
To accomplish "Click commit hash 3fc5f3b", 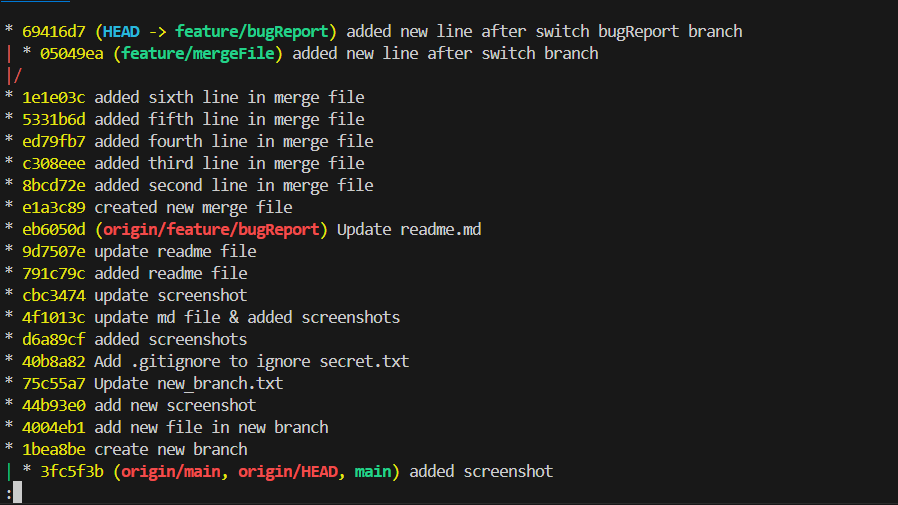I will coord(72,471).
